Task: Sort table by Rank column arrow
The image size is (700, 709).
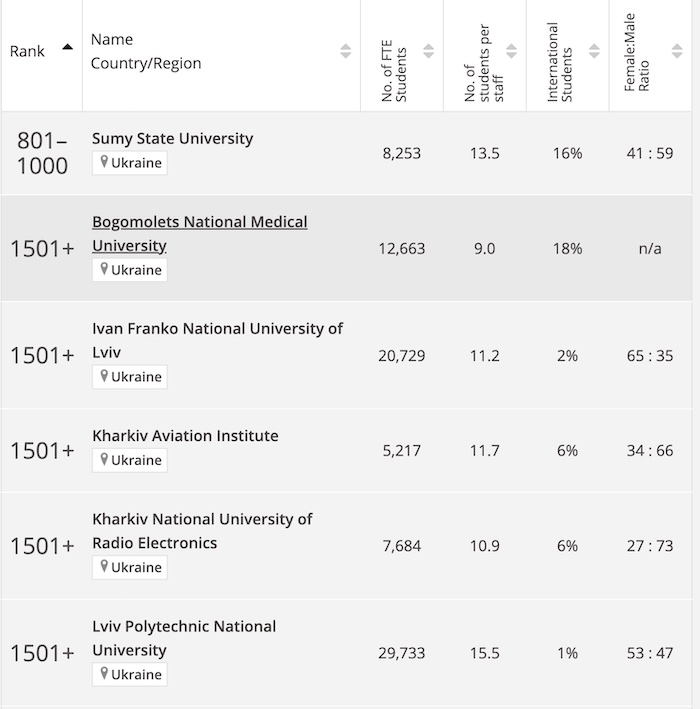Action: coord(67,47)
